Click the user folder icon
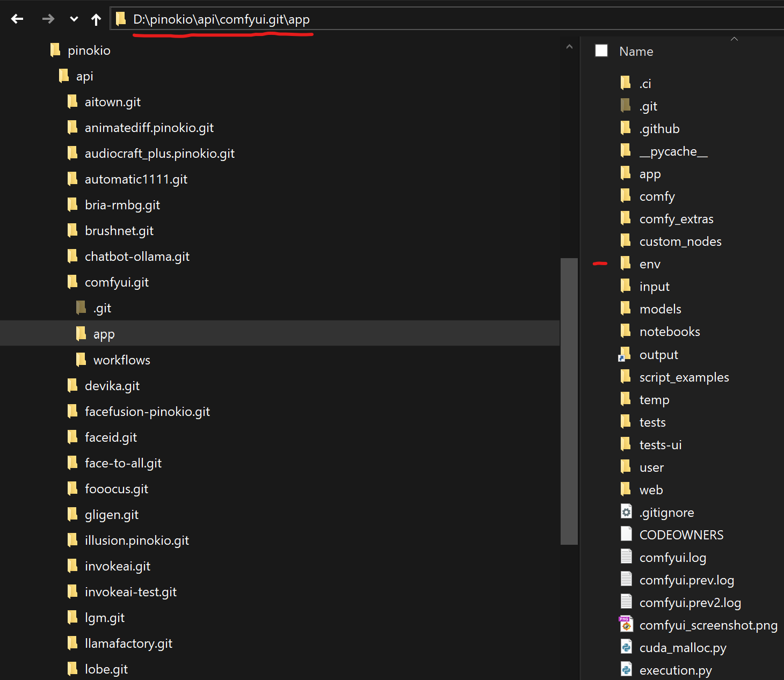The image size is (784, 680). click(x=626, y=467)
